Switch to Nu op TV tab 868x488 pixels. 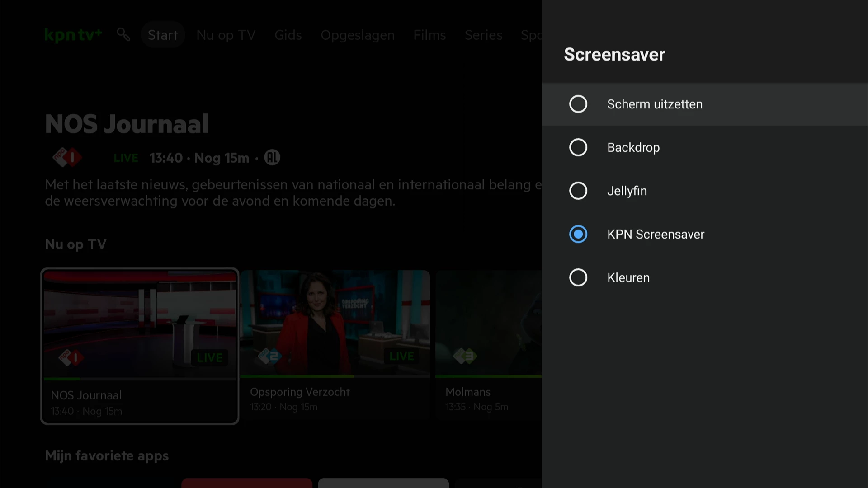pos(226,35)
